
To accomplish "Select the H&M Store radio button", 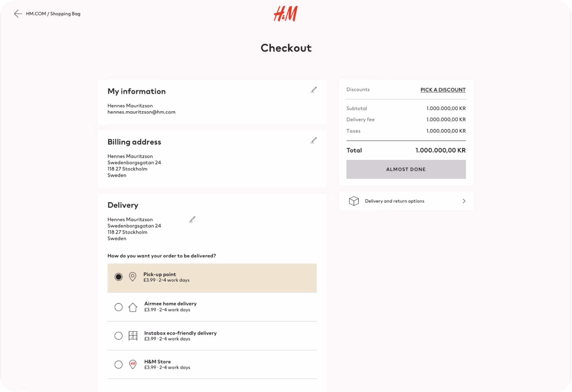I will 118,364.
